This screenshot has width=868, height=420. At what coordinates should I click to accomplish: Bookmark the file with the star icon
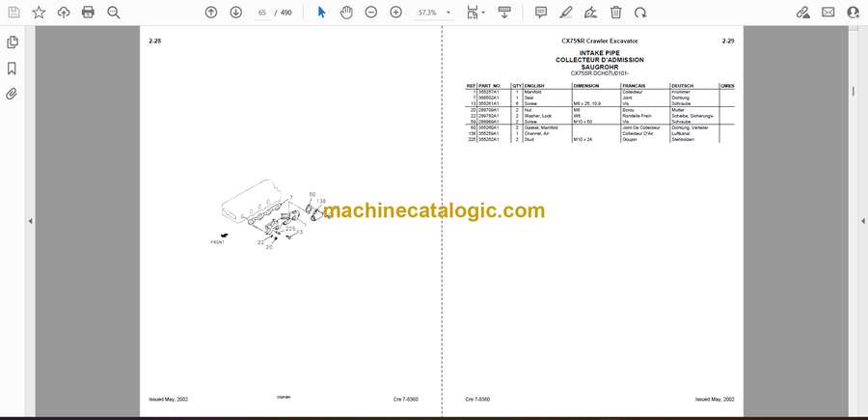pos(39,13)
